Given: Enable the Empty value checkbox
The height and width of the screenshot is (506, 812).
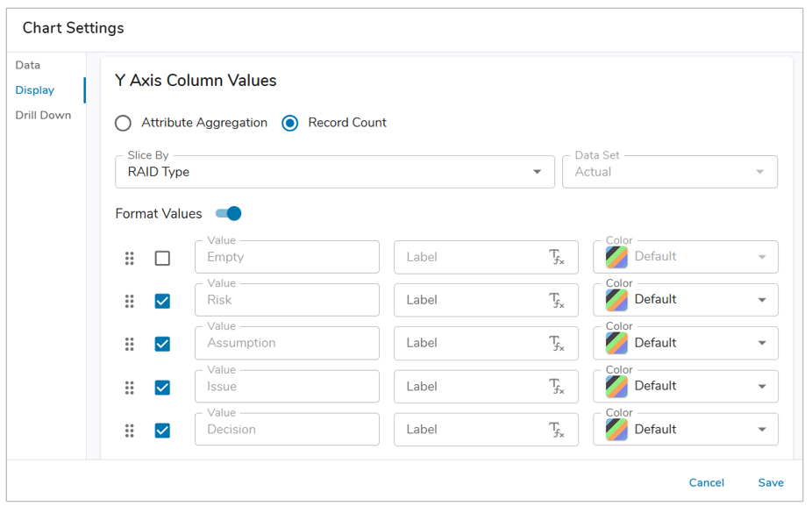Looking at the screenshot, I should (162, 258).
